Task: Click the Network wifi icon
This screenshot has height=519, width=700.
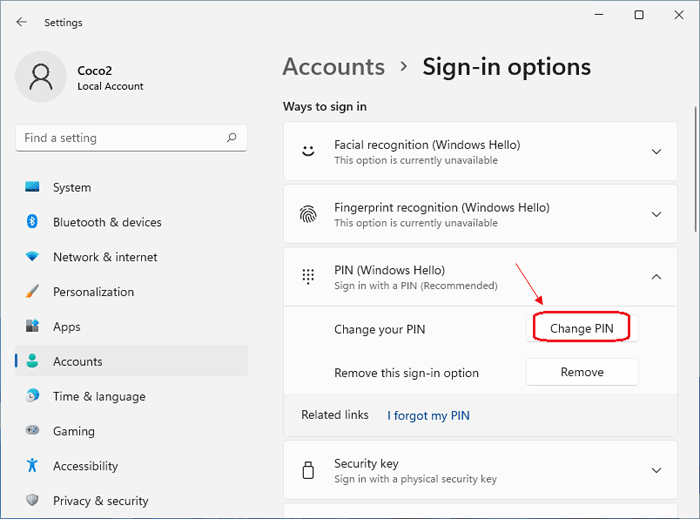Action: 32,257
